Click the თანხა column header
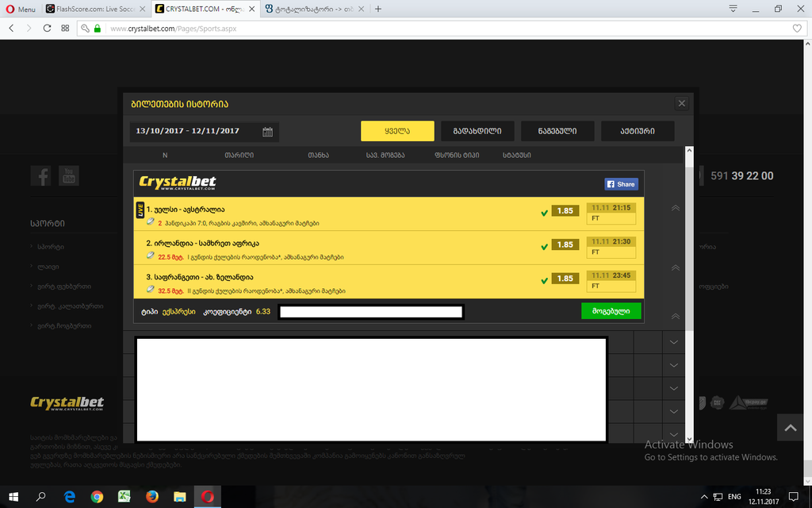812x508 pixels. pos(318,155)
